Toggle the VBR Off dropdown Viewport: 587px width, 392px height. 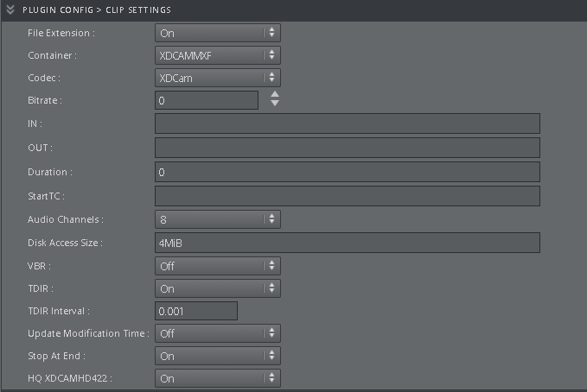point(218,266)
